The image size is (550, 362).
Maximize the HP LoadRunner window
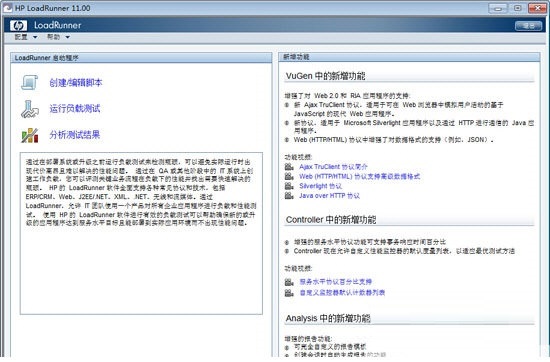[x=517, y=8]
